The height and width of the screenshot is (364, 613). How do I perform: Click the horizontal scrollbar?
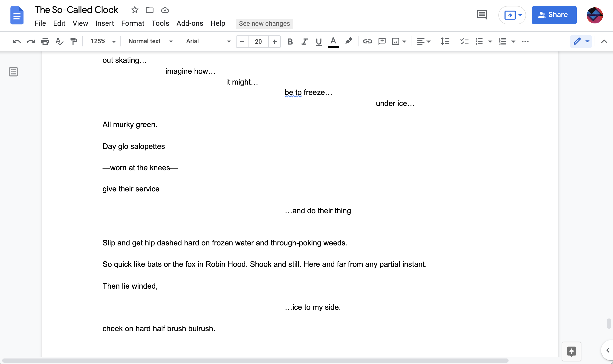pos(255,361)
